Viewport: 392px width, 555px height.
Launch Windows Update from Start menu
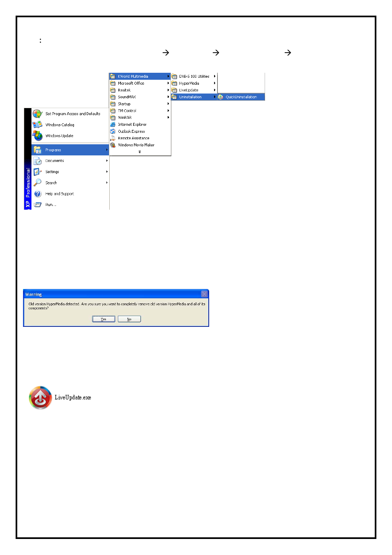(x=70, y=136)
